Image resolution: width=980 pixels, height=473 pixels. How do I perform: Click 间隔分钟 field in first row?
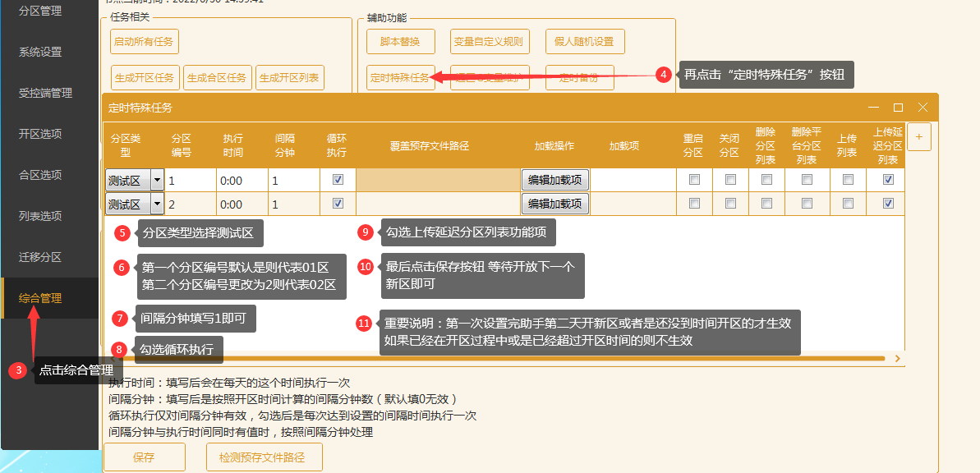click(x=293, y=181)
